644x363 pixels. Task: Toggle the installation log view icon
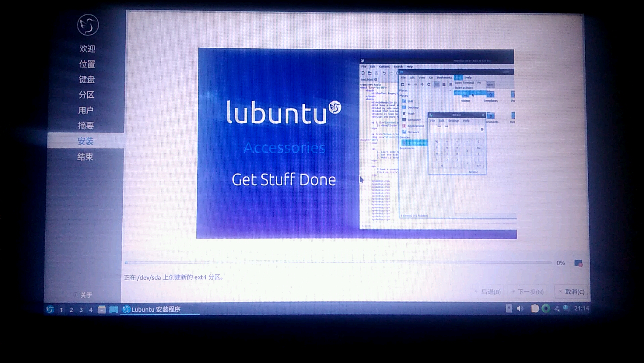pos(578,263)
